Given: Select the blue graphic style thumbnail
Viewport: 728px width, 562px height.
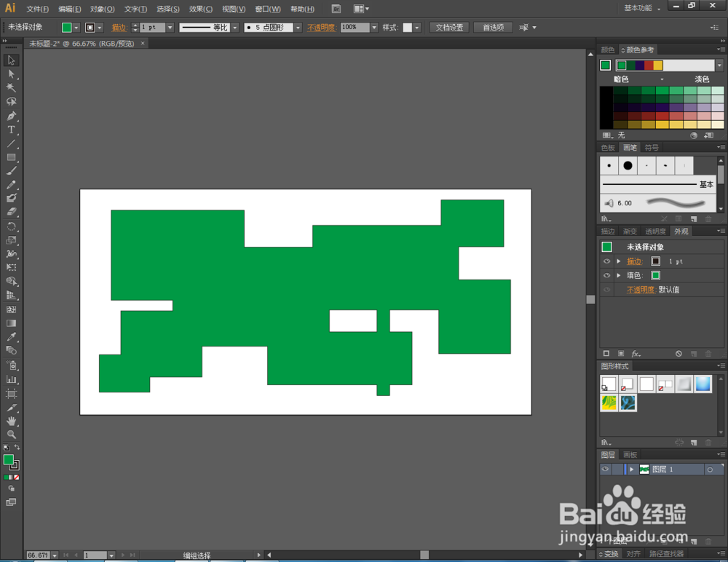Looking at the screenshot, I should click(703, 384).
